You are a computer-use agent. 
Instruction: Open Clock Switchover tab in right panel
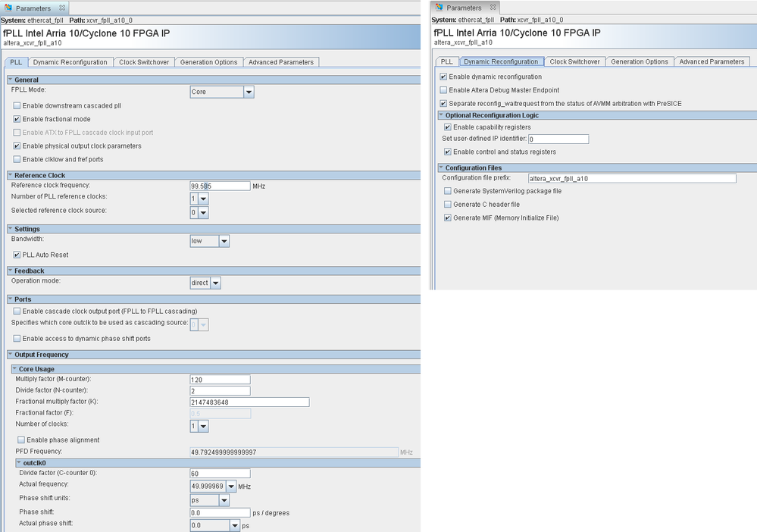point(574,62)
